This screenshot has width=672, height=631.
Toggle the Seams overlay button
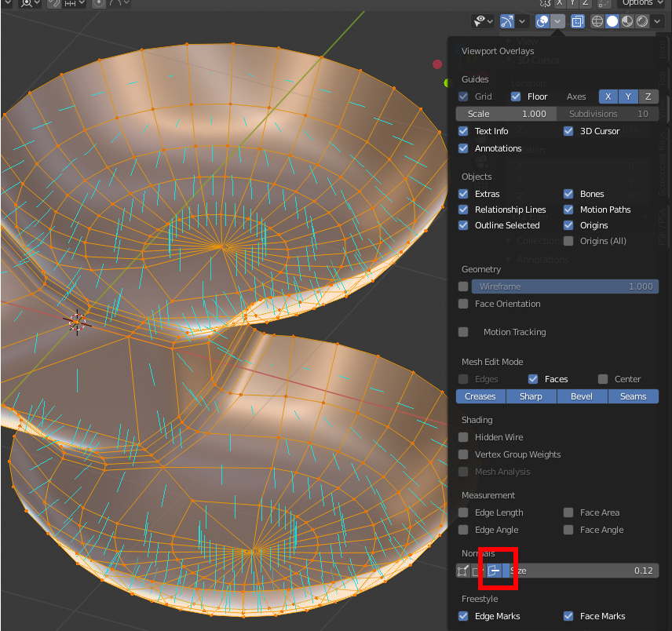coord(633,396)
